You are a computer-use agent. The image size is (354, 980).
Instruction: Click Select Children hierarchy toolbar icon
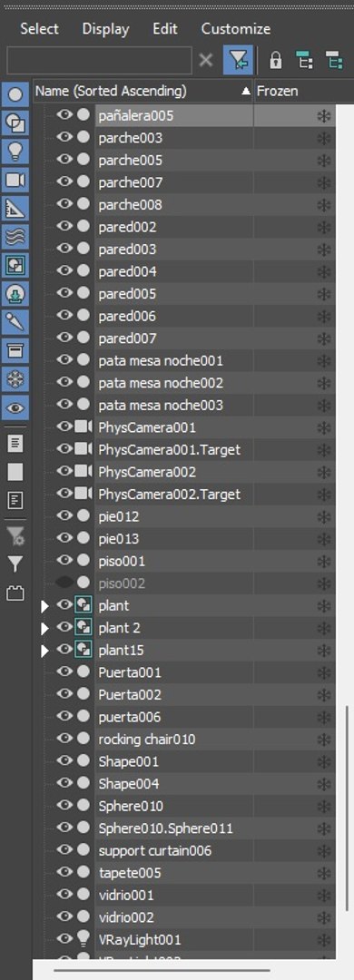click(x=305, y=61)
